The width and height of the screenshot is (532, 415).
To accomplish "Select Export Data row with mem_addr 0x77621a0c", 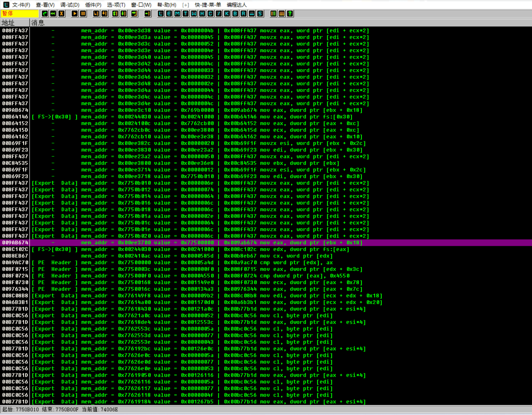I will [266, 316].
